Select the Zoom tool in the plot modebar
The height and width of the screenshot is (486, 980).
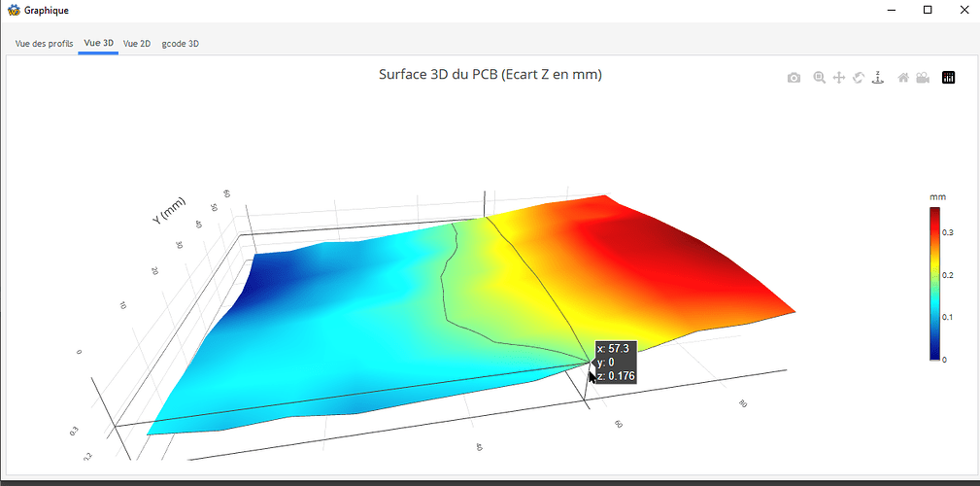[x=820, y=78]
